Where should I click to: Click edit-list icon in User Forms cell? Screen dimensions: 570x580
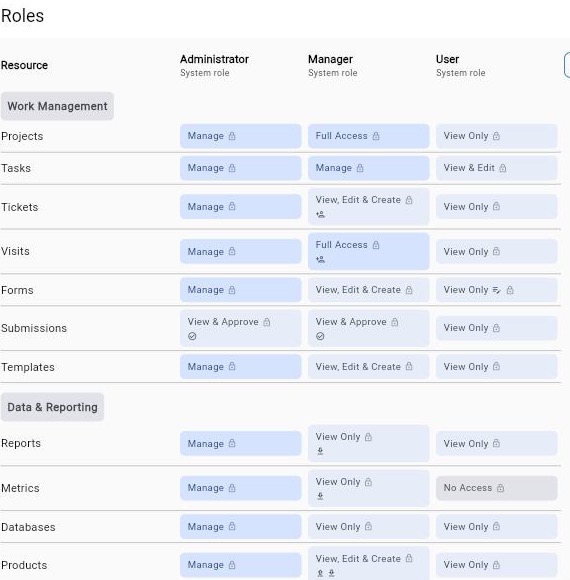(x=497, y=290)
